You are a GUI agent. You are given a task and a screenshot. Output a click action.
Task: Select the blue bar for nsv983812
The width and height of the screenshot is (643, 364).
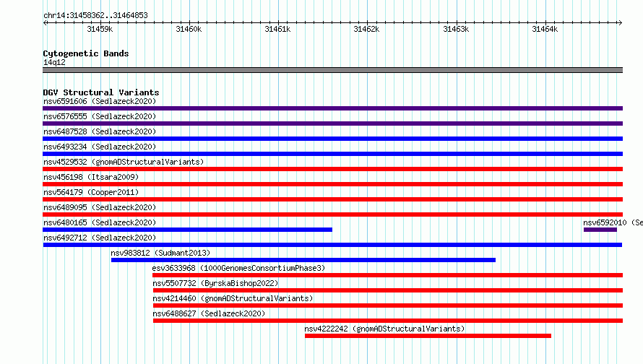(303, 260)
